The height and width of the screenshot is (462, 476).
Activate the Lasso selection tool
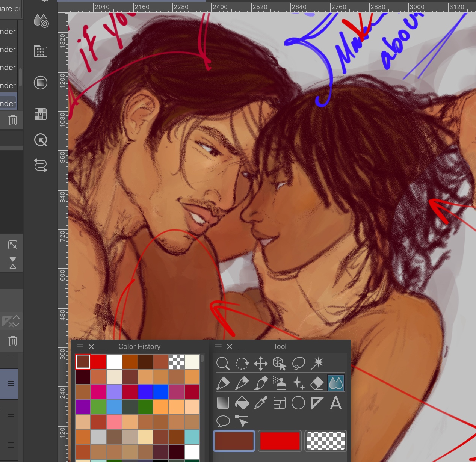pyautogui.click(x=298, y=364)
